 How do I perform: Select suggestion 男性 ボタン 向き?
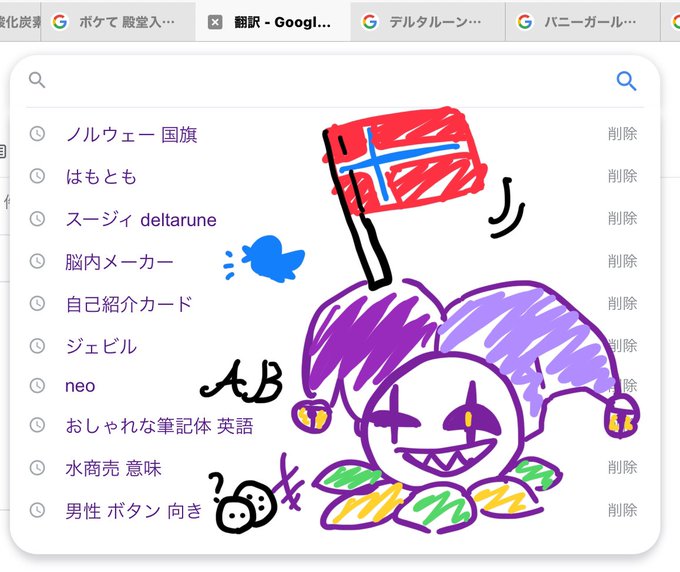(x=134, y=510)
